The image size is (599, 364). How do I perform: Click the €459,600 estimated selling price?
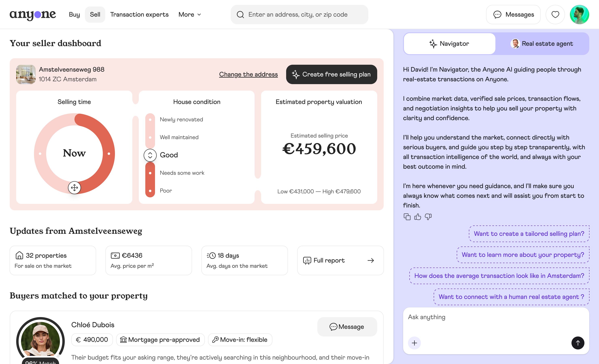pyautogui.click(x=319, y=149)
